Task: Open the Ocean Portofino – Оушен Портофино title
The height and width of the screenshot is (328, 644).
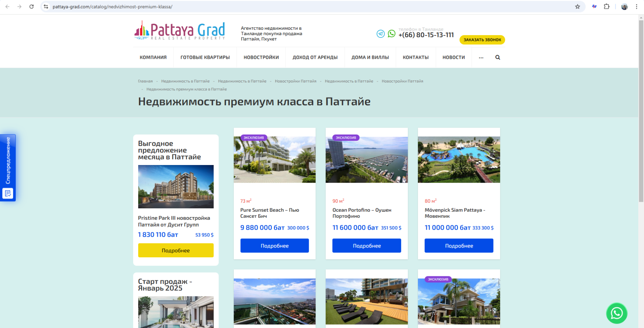Action: [362, 213]
